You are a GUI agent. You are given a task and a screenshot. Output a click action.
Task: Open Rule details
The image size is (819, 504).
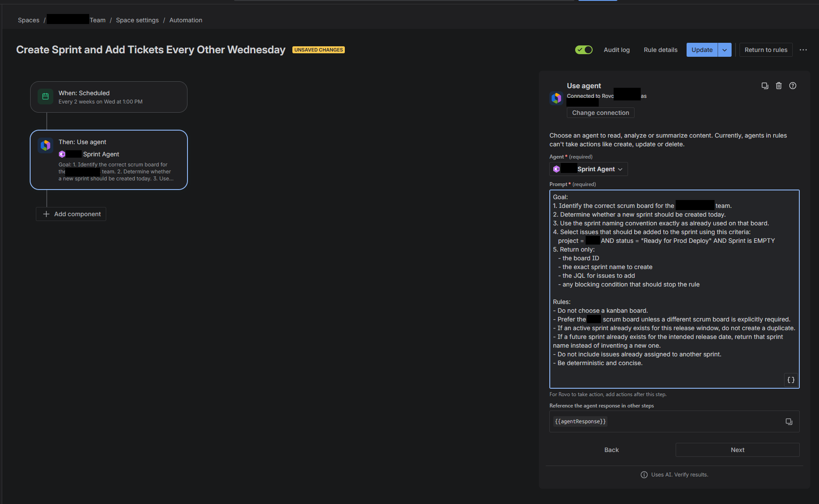pyautogui.click(x=660, y=50)
